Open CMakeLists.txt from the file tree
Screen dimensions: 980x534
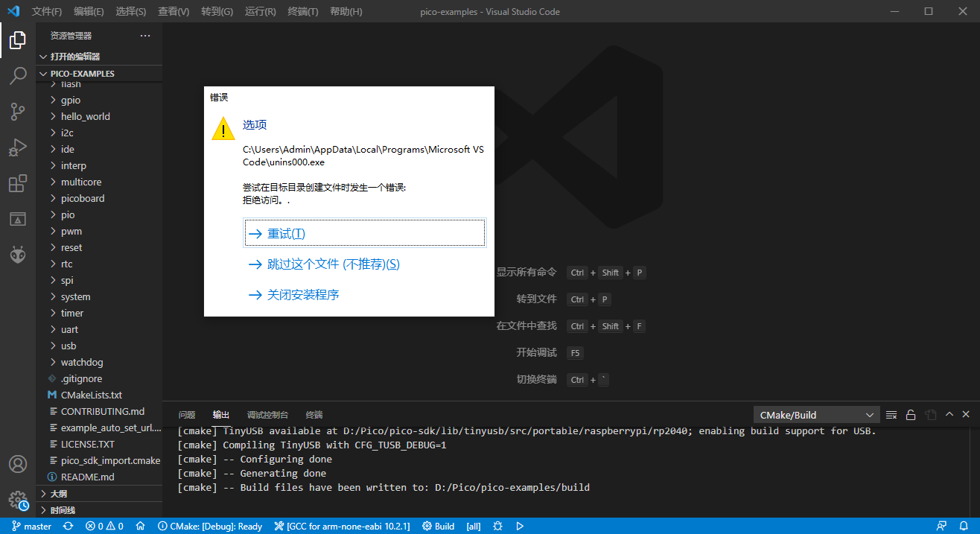pos(99,395)
